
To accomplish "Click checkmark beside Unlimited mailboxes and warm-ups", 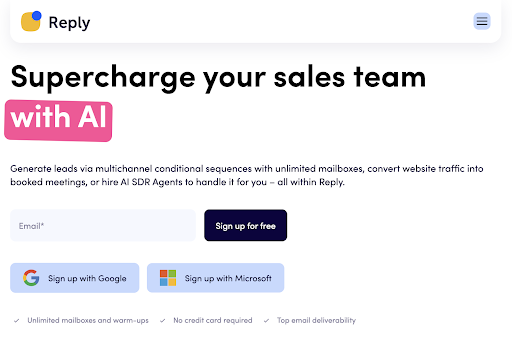I will pos(16,321).
